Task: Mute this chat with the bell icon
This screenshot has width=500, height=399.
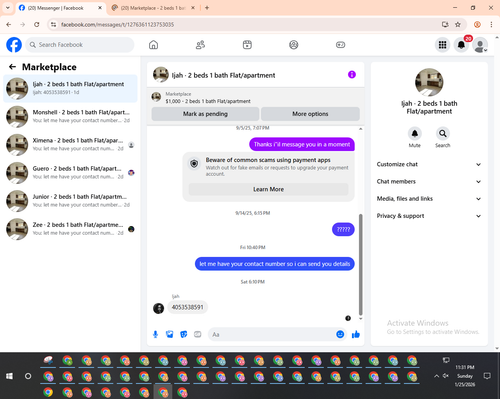Action: [x=415, y=134]
